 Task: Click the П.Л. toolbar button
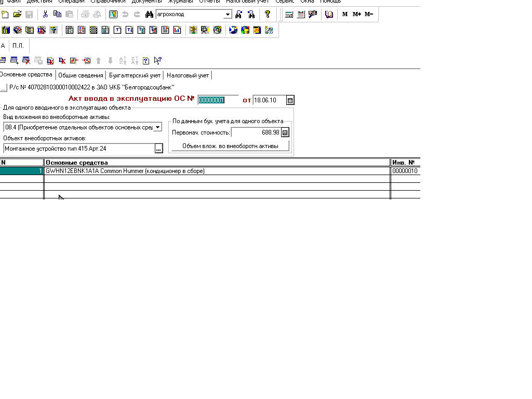click(18, 46)
